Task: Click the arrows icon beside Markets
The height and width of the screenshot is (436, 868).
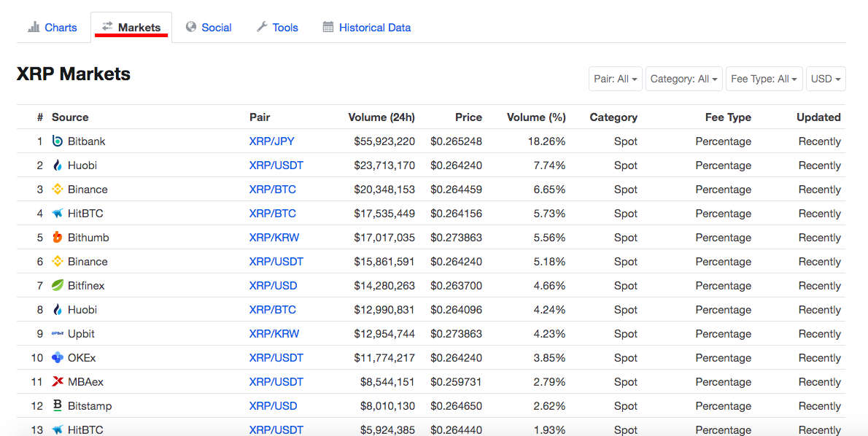Action: [107, 26]
